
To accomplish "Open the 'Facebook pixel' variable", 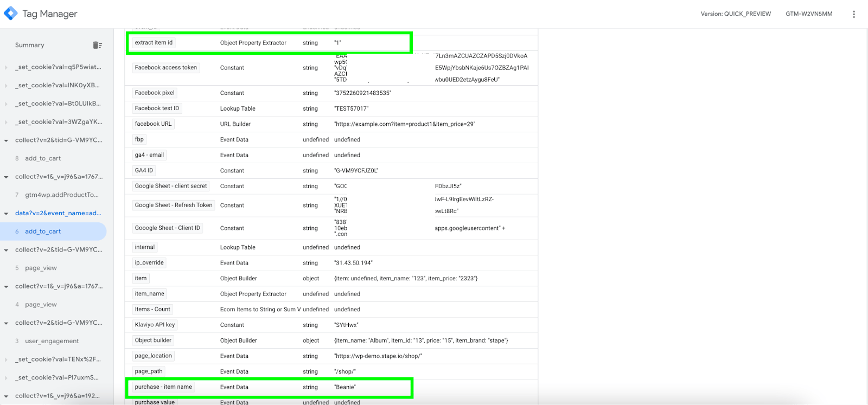I will pyautogui.click(x=155, y=93).
